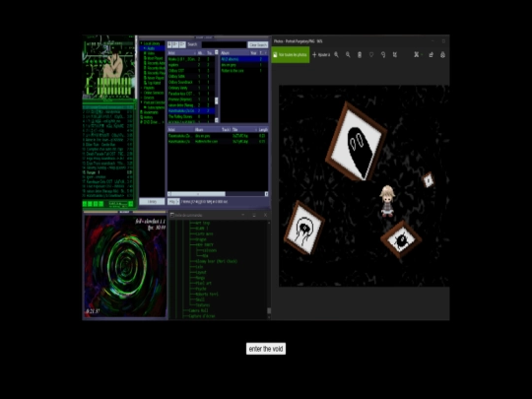
Task: Click the Search field in the media library
Action: (224, 44)
